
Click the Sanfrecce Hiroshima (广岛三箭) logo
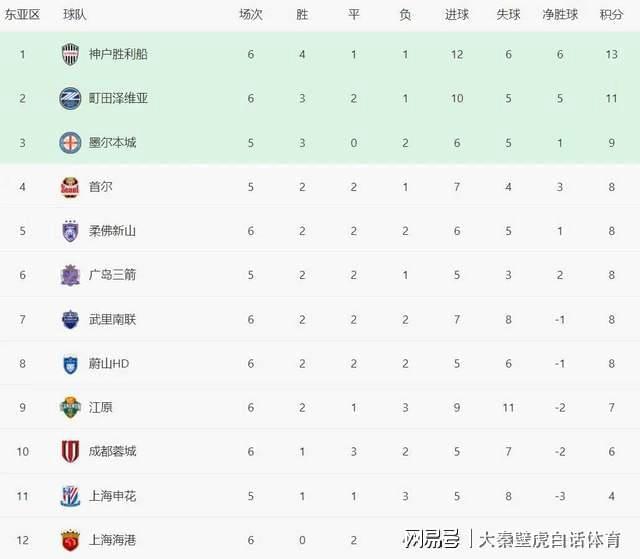pos(70,275)
